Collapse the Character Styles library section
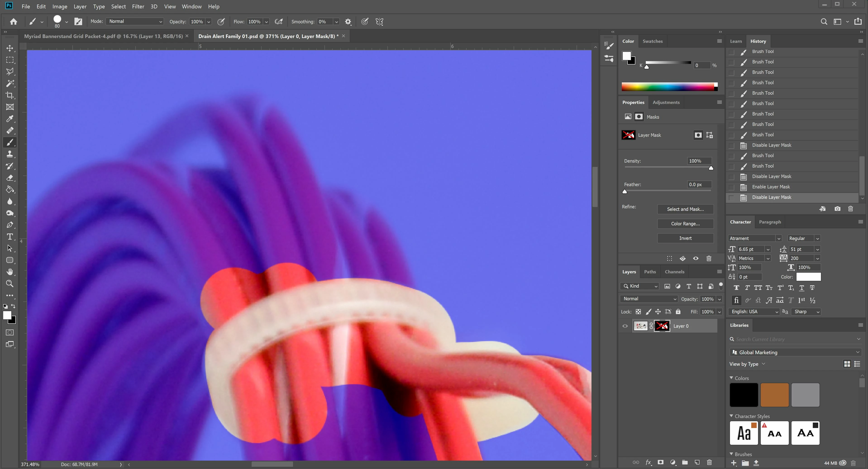The height and width of the screenshot is (469, 868). [731, 416]
